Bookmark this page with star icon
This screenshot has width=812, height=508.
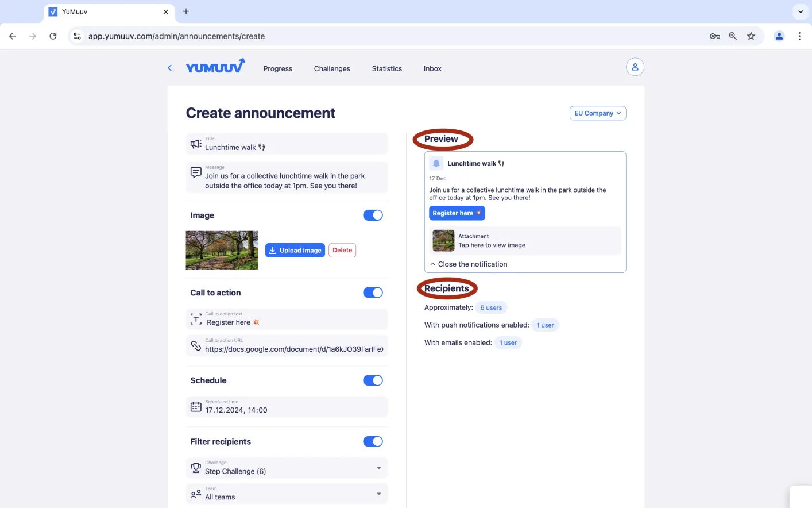click(x=751, y=36)
